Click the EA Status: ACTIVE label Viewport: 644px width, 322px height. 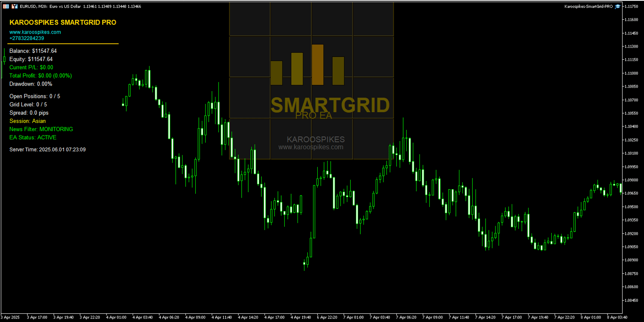(x=33, y=138)
